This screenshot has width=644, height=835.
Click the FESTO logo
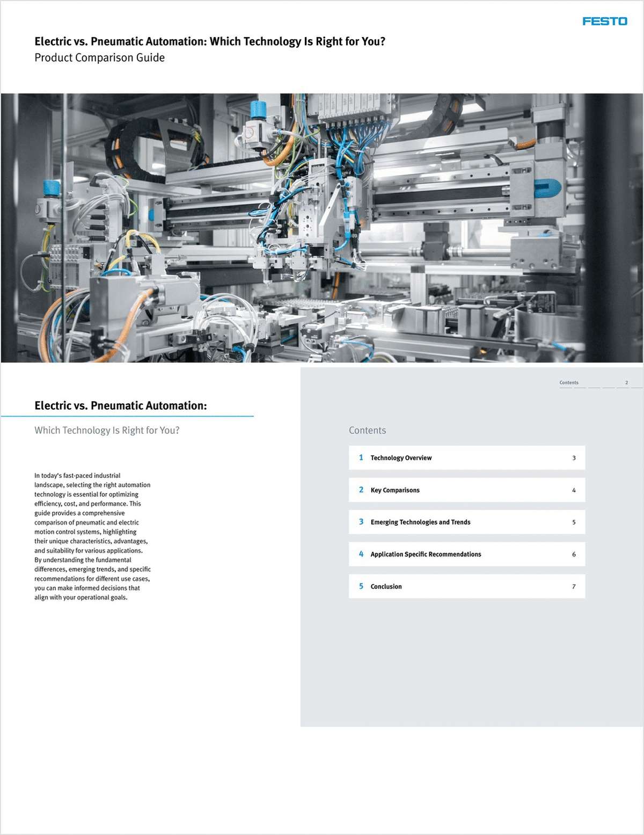pyautogui.click(x=604, y=21)
